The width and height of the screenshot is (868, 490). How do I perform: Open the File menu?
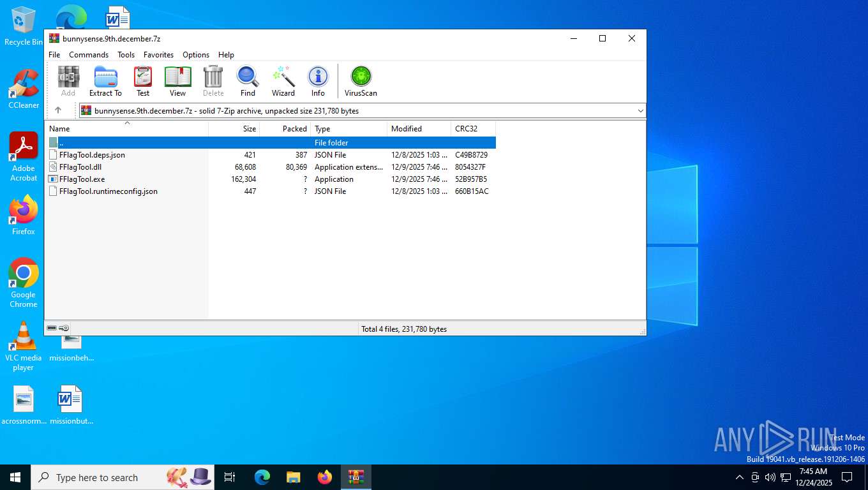pos(54,55)
